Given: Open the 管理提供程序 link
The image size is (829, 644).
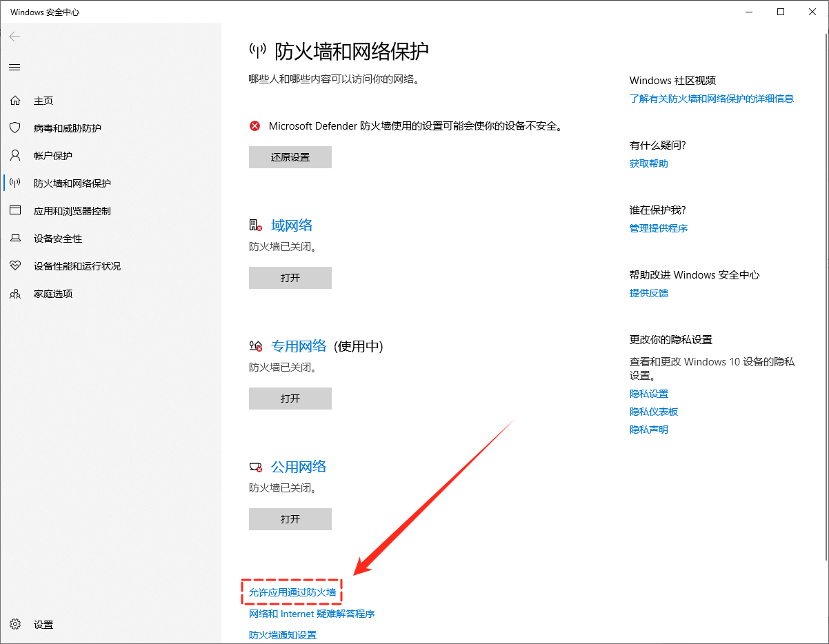Looking at the screenshot, I should [659, 228].
